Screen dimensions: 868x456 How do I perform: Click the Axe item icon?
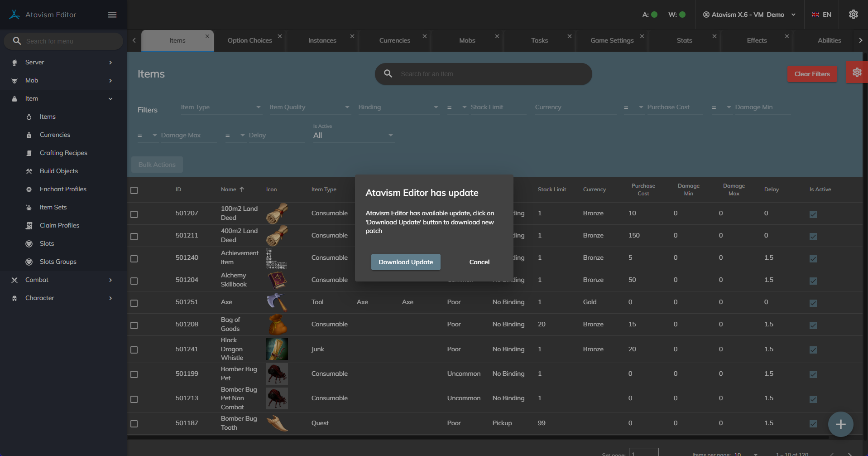click(277, 302)
